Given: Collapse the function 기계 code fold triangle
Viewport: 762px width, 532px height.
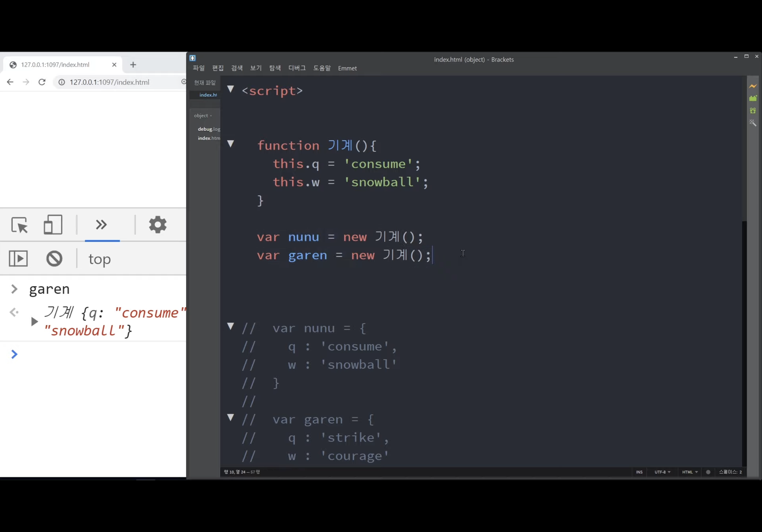Looking at the screenshot, I should coord(231,144).
